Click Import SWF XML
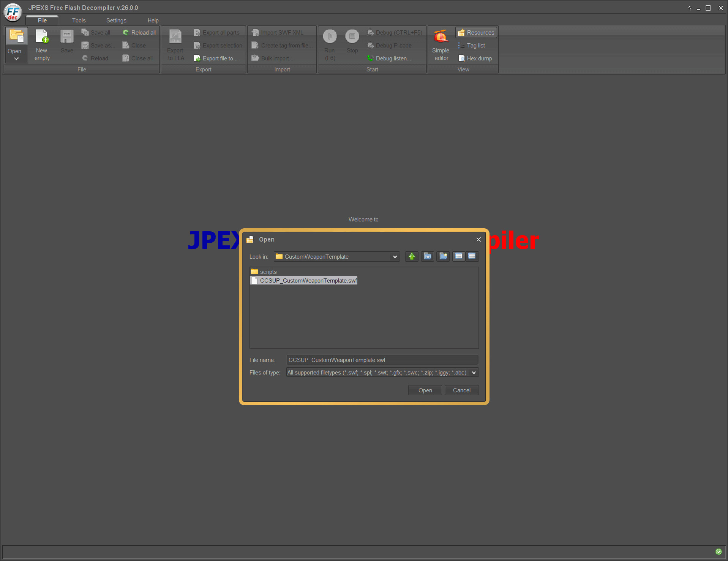 (278, 33)
